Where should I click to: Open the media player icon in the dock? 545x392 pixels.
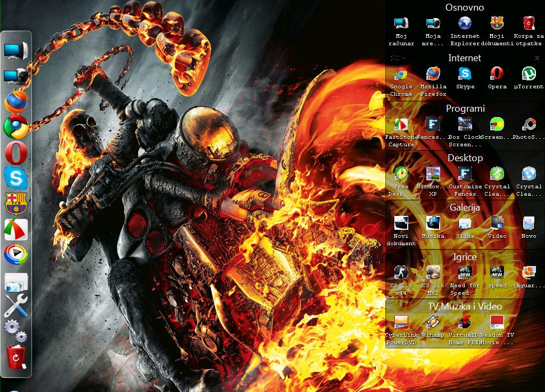[x=16, y=254]
